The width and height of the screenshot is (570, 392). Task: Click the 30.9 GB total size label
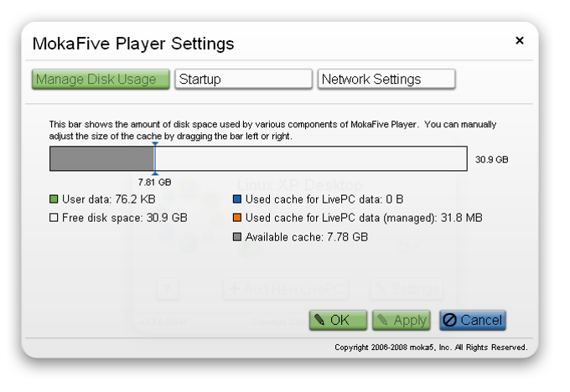point(492,159)
